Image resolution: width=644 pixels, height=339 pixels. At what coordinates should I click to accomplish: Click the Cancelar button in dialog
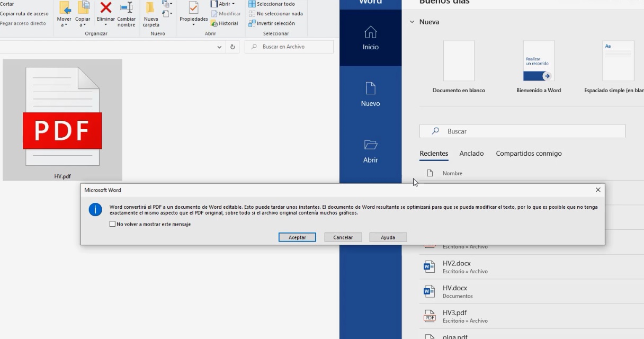(343, 237)
